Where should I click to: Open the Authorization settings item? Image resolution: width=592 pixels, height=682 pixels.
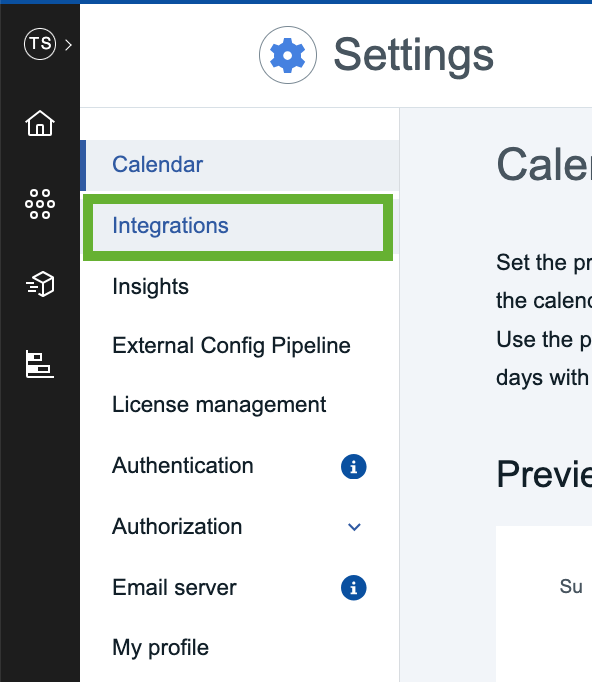tap(240, 527)
